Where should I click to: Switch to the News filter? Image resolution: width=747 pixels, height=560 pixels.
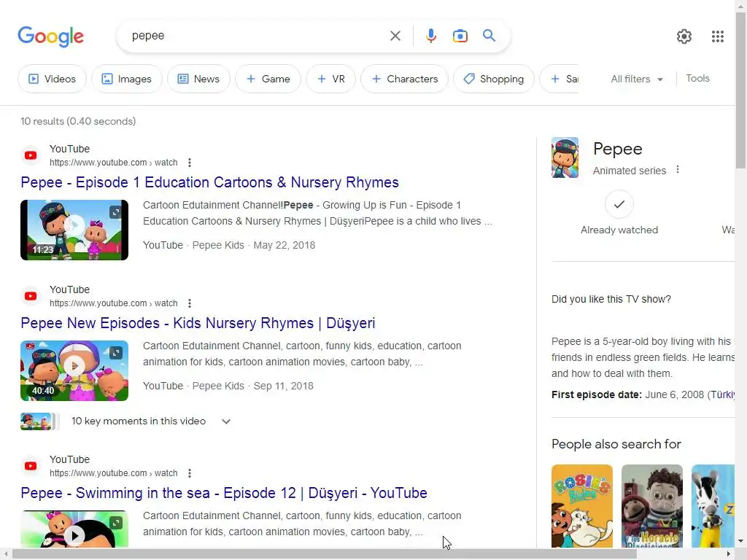point(198,79)
